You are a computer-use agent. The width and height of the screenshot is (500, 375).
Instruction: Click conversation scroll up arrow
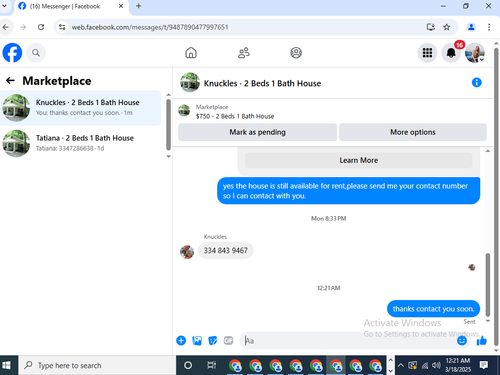click(488, 151)
